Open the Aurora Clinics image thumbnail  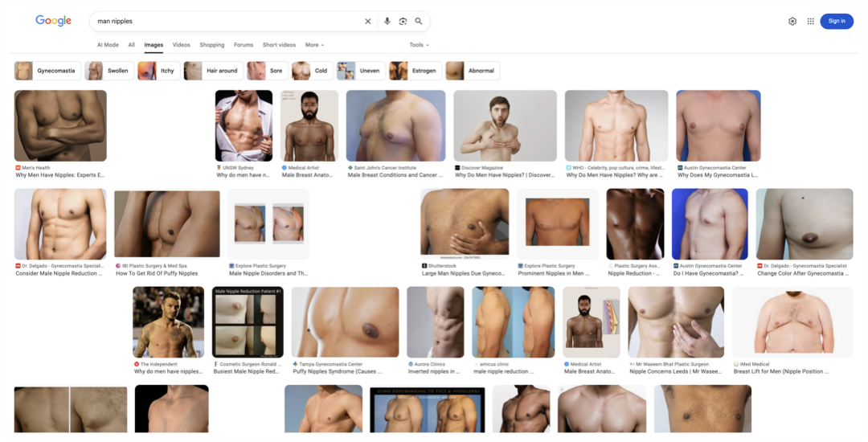pos(436,322)
